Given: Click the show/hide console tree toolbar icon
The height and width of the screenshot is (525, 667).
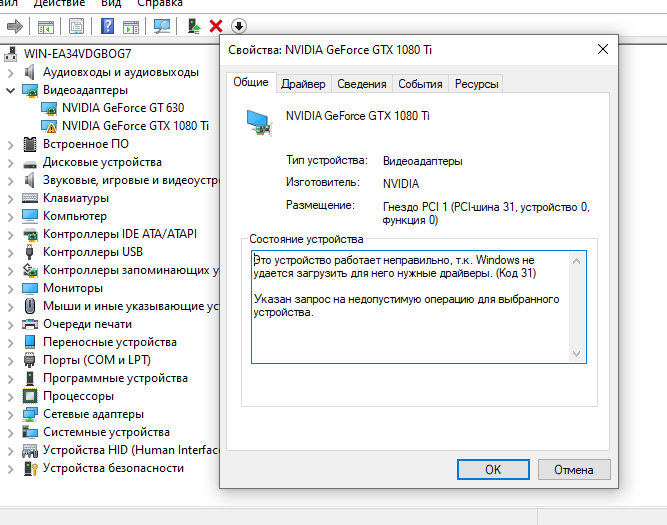Looking at the screenshot, I should pyautogui.click(x=46, y=26).
